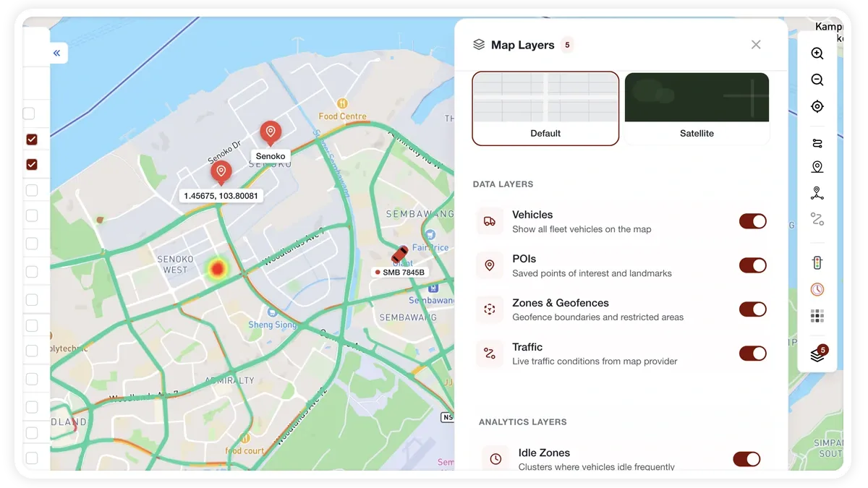Viewport: 868px width, 488px height.
Task: Click the Food Centre map icon
Action: (x=343, y=104)
